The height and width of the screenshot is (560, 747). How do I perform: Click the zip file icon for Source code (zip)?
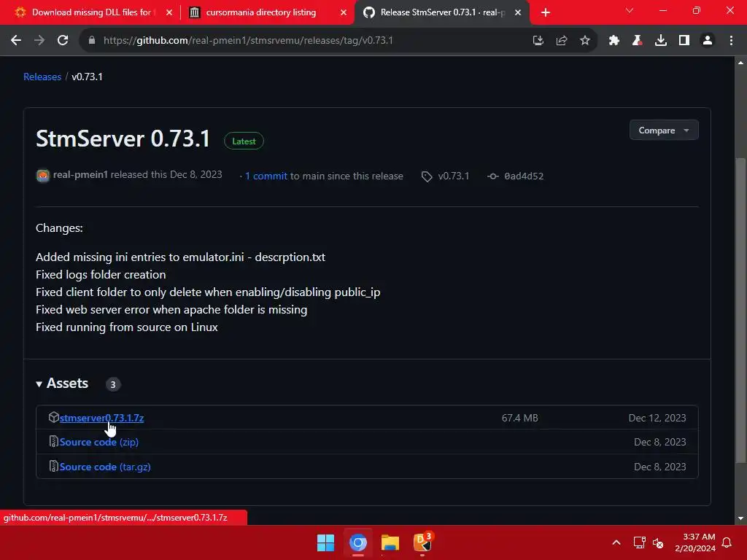(x=53, y=441)
